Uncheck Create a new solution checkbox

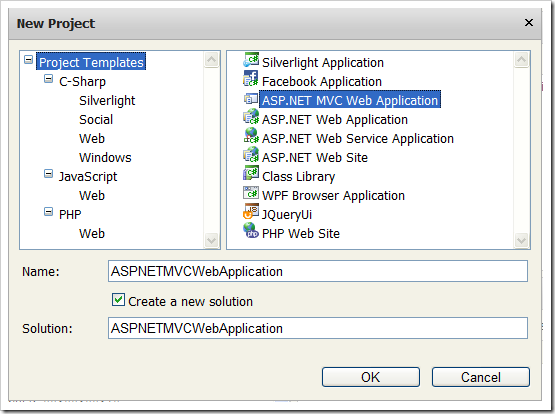click(x=118, y=299)
